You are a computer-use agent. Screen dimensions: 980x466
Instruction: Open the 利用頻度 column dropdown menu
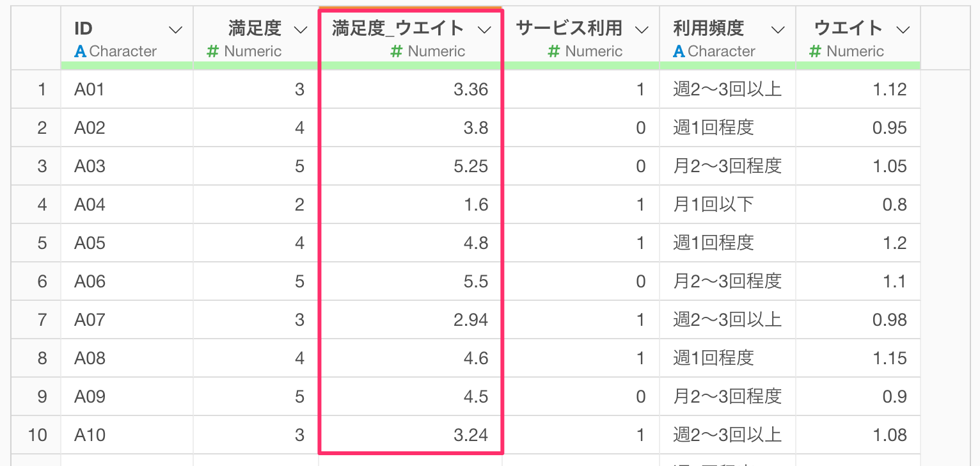click(778, 29)
